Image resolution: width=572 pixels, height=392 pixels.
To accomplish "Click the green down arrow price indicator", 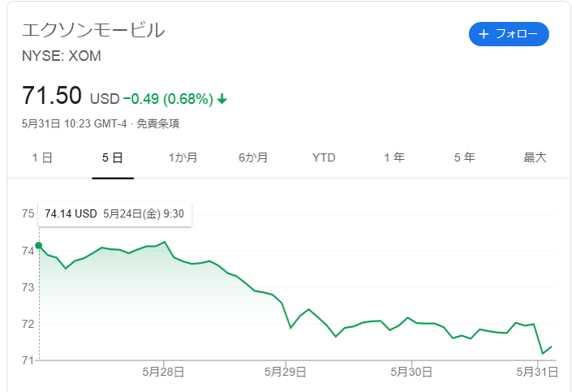I will coord(221,99).
